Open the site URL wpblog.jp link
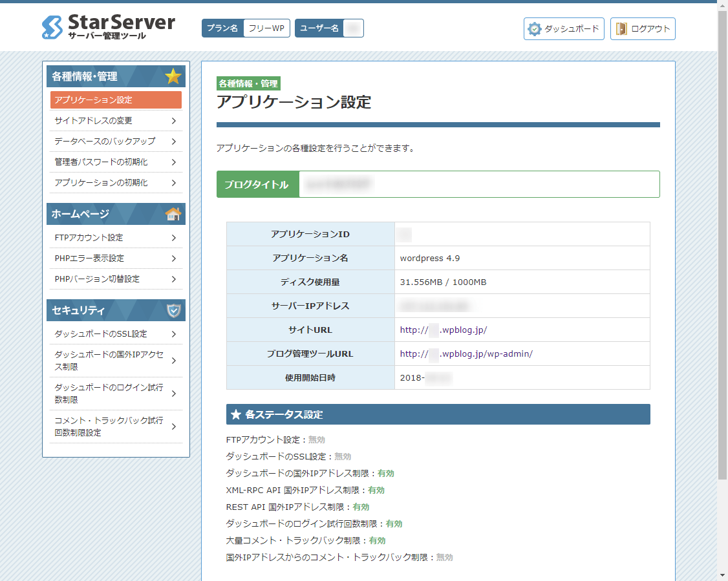This screenshot has height=581, width=728. click(443, 330)
